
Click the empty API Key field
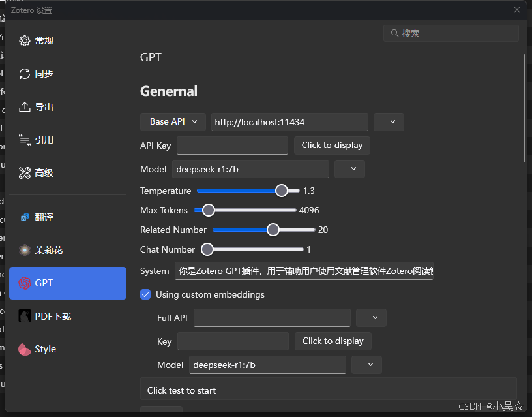(x=232, y=146)
